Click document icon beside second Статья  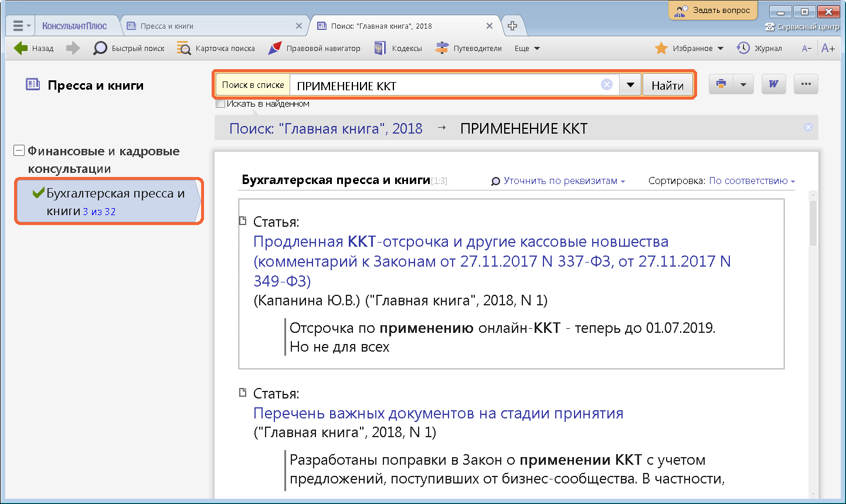click(243, 393)
